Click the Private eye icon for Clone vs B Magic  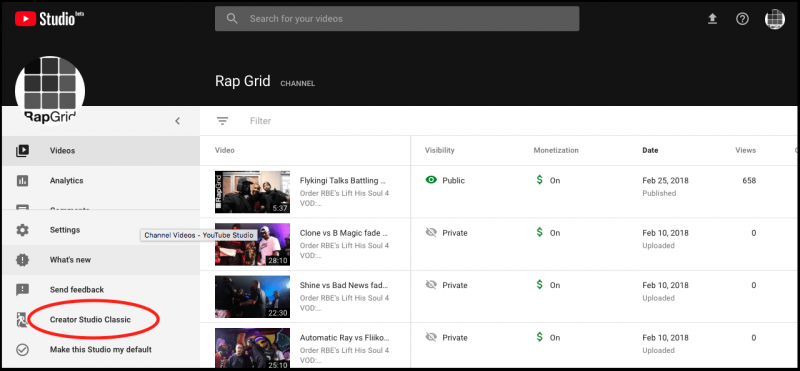coord(431,233)
